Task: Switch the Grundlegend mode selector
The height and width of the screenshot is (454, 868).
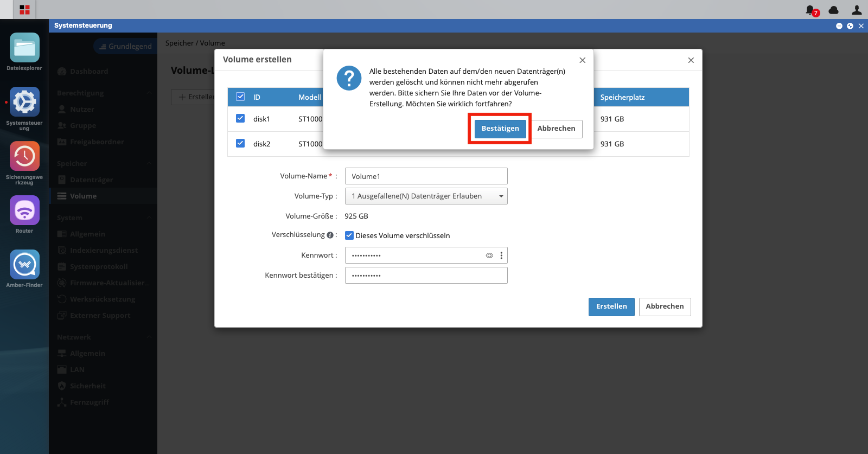Action: click(x=125, y=46)
